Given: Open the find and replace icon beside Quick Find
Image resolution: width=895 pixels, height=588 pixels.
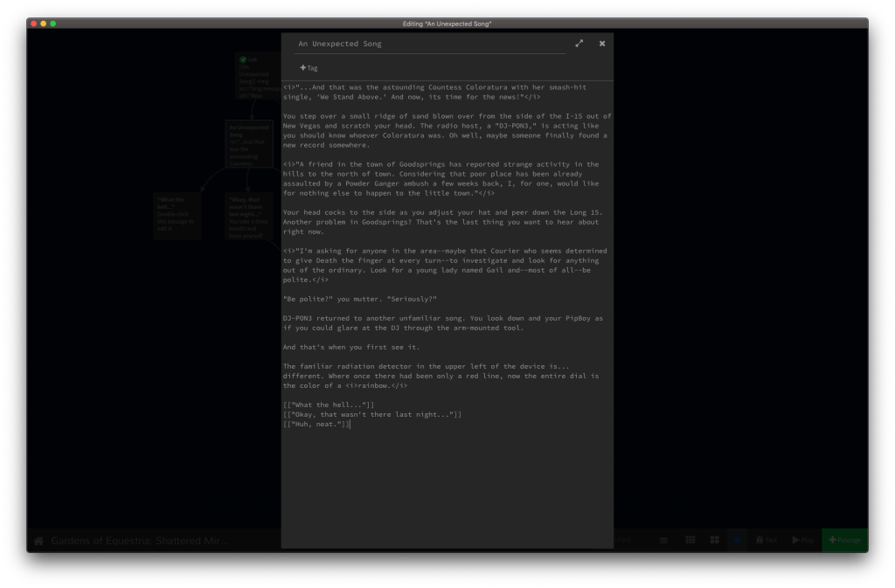Looking at the screenshot, I should pyautogui.click(x=664, y=541).
